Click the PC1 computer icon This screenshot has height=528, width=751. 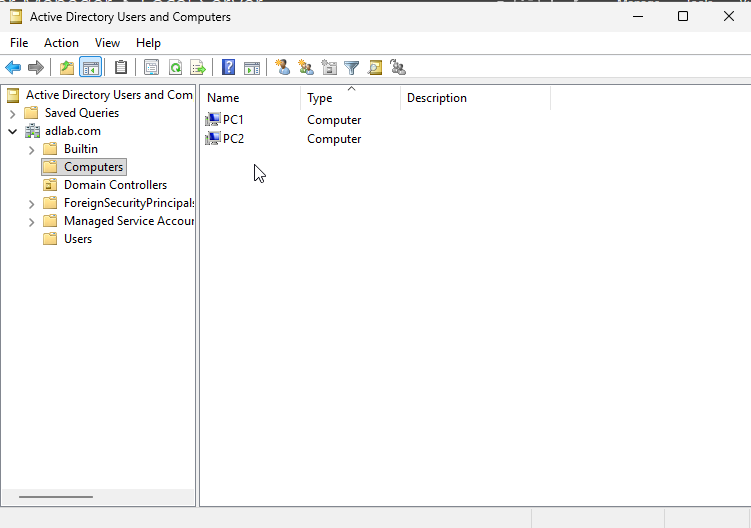click(213, 119)
